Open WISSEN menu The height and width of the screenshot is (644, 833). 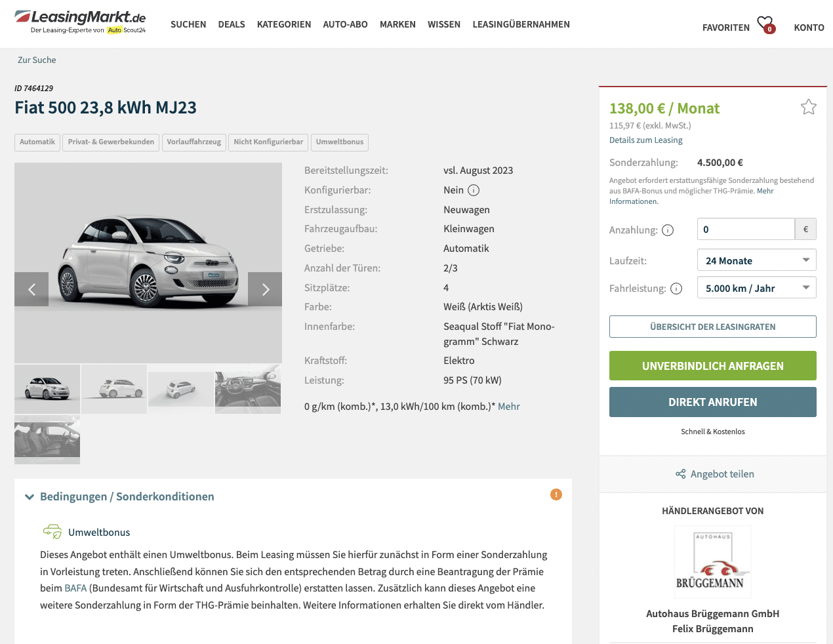pyautogui.click(x=444, y=24)
